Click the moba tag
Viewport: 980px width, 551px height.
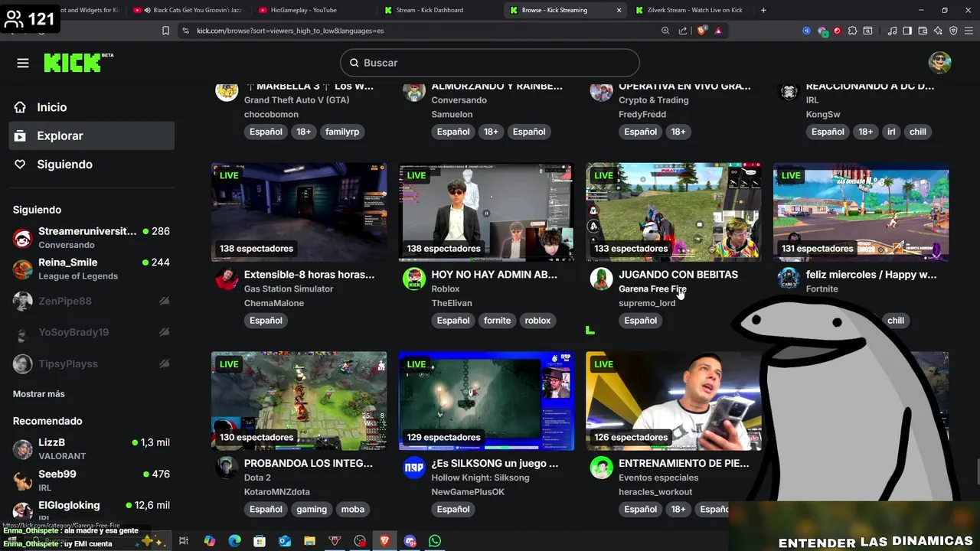(x=353, y=510)
